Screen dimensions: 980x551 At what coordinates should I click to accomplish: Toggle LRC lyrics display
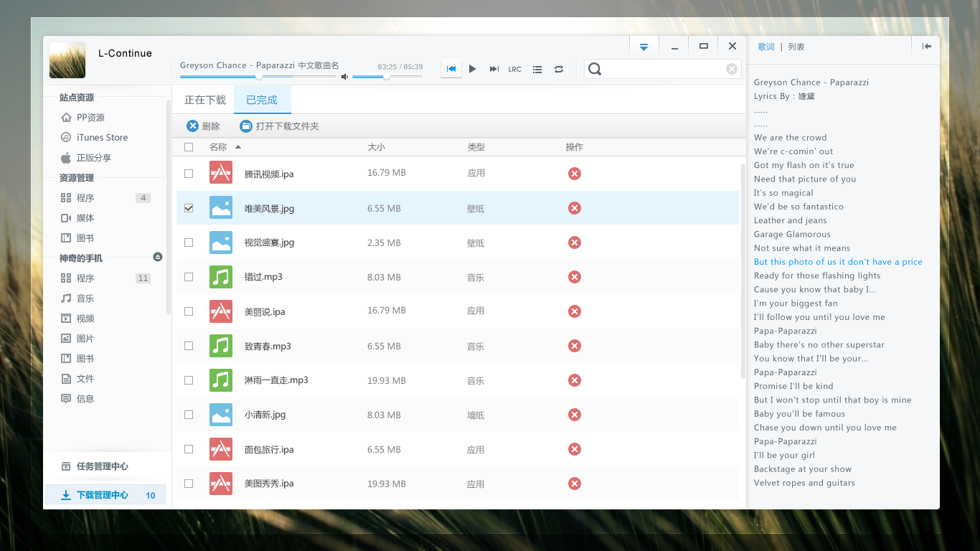coord(515,70)
